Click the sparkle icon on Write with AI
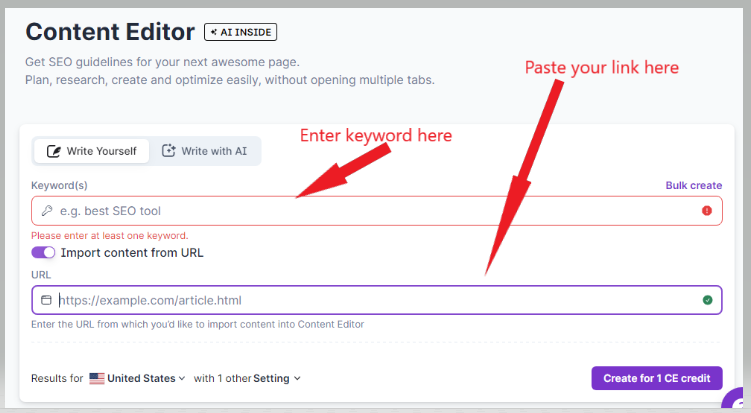Image resolution: width=751 pixels, height=413 pixels. [x=168, y=151]
